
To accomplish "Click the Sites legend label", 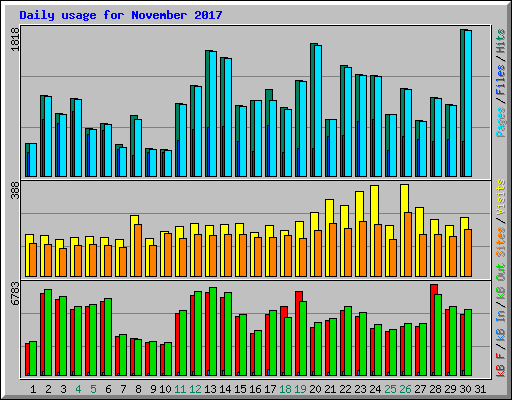I will click(500, 242).
